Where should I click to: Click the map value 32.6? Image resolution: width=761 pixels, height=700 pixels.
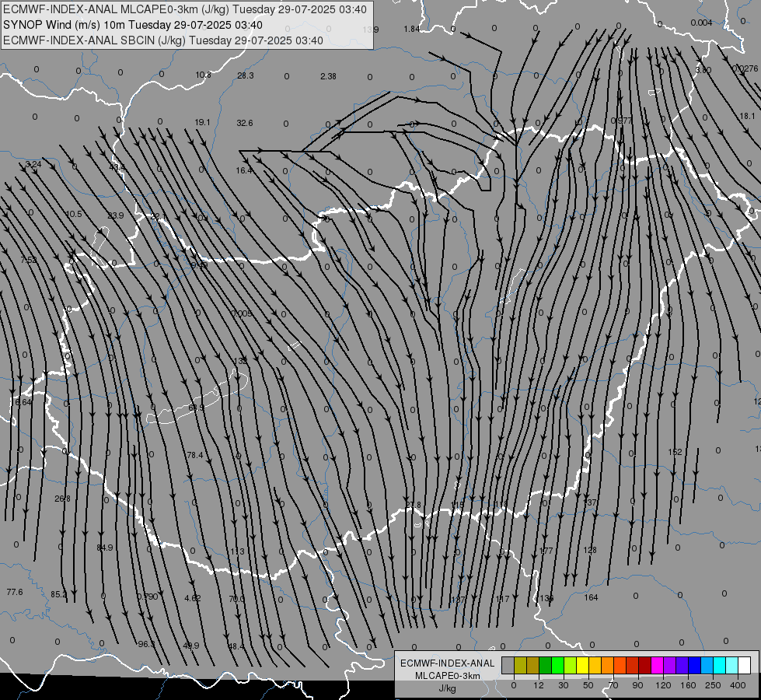point(245,123)
